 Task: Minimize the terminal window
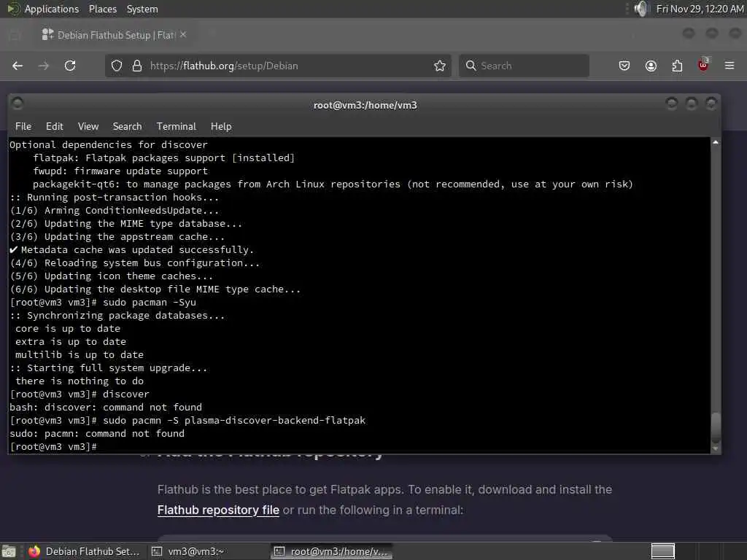tap(672, 104)
